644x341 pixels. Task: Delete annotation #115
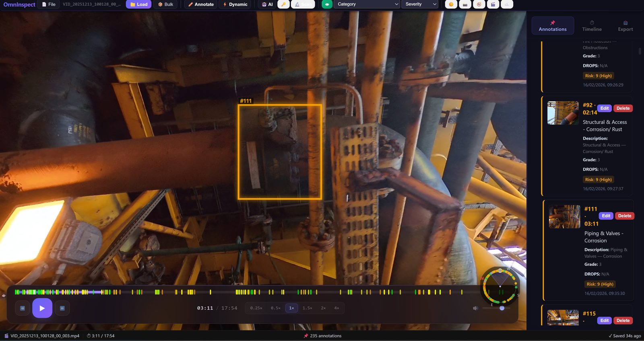pyautogui.click(x=623, y=320)
